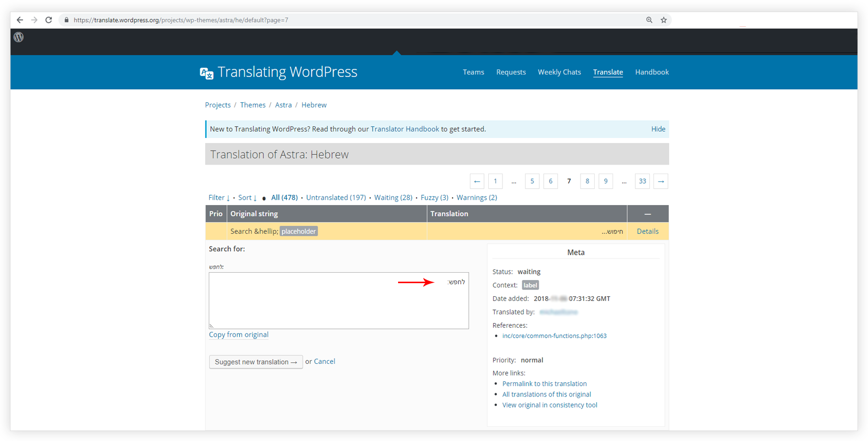
Task: Click the Translating WordPress logo icon
Action: point(207,73)
